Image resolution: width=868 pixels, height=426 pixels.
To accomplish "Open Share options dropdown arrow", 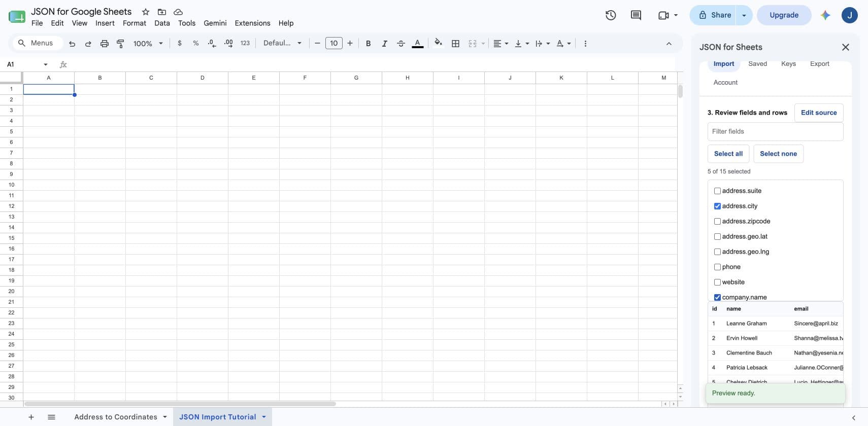I will pos(744,15).
